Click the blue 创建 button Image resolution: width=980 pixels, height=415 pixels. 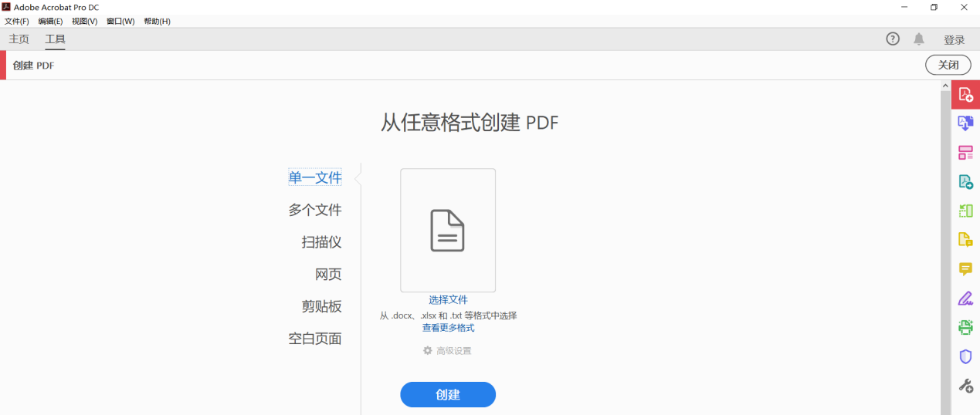(x=448, y=394)
